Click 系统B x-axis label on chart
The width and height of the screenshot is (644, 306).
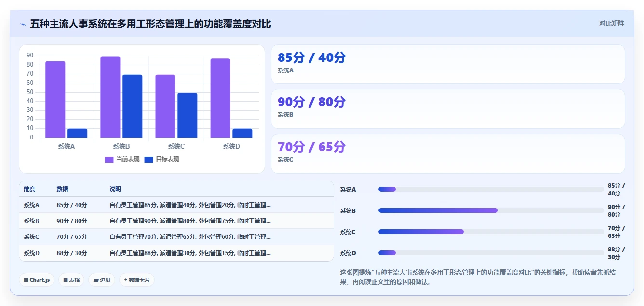(x=121, y=147)
